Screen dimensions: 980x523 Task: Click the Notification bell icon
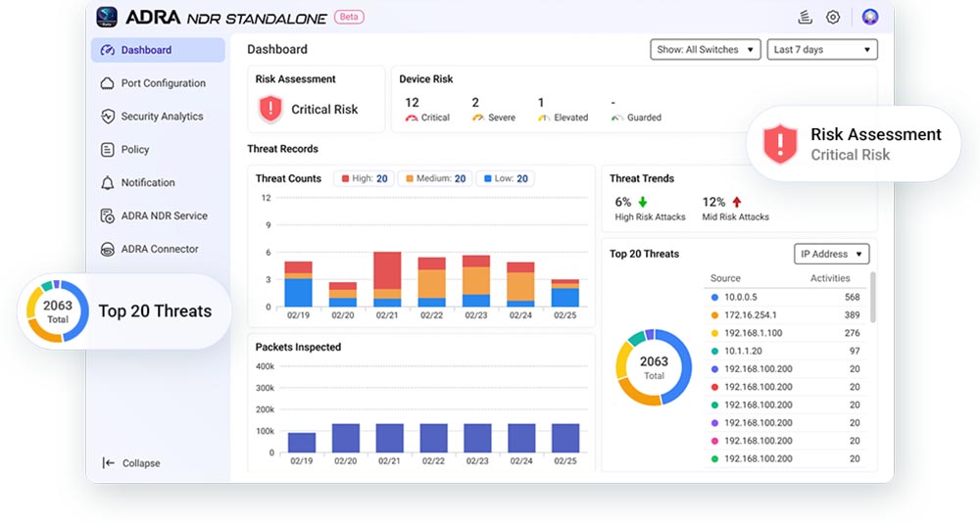pos(107,183)
